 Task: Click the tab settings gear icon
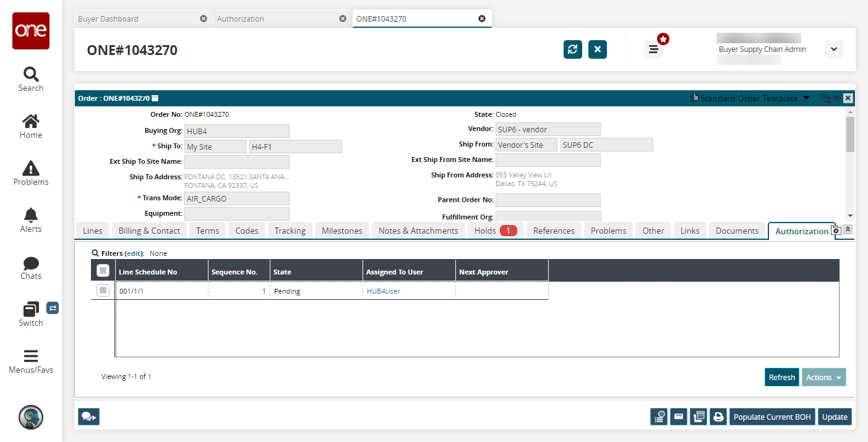pos(836,230)
